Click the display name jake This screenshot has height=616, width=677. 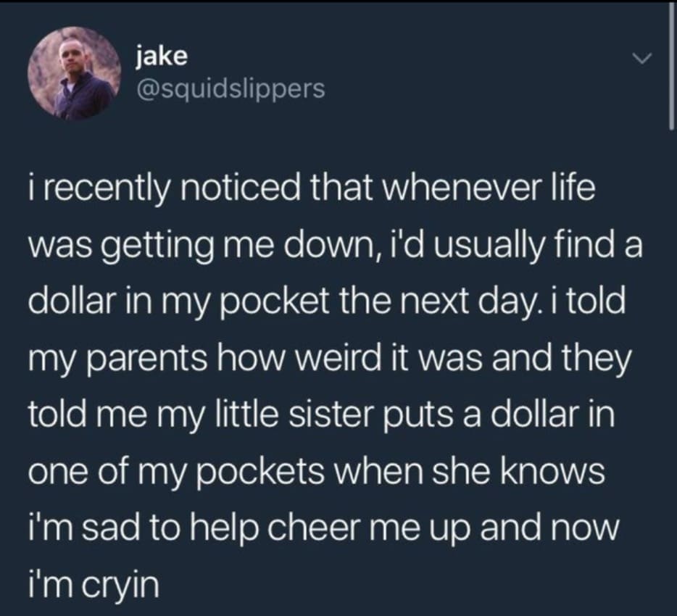click(x=162, y=57)
